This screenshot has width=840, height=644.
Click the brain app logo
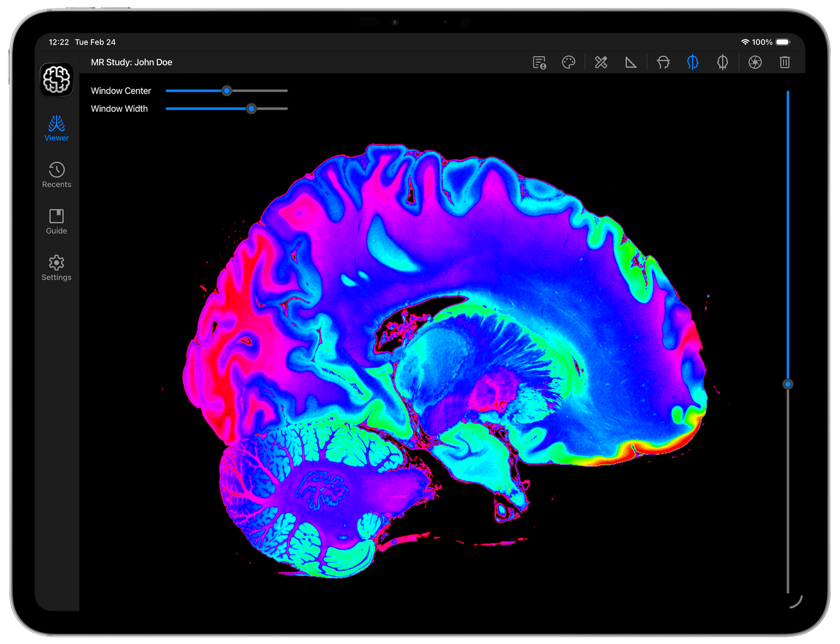[56, 79]
